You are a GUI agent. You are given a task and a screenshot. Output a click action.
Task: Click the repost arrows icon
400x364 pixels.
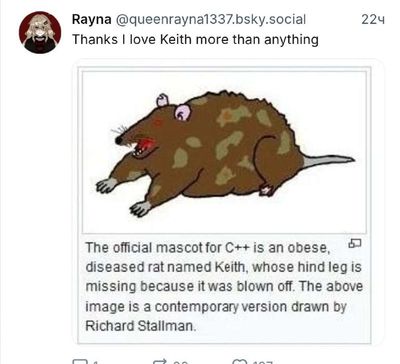[160, 362]
